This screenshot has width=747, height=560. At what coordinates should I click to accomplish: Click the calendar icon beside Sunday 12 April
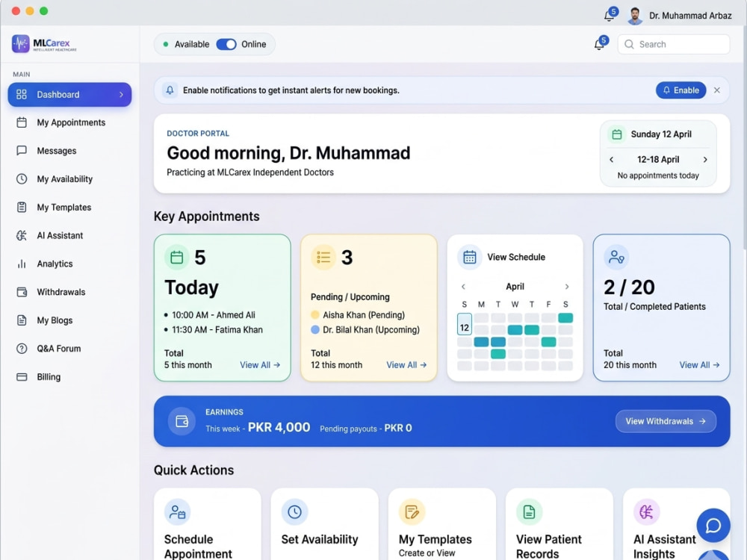[616, 134]
